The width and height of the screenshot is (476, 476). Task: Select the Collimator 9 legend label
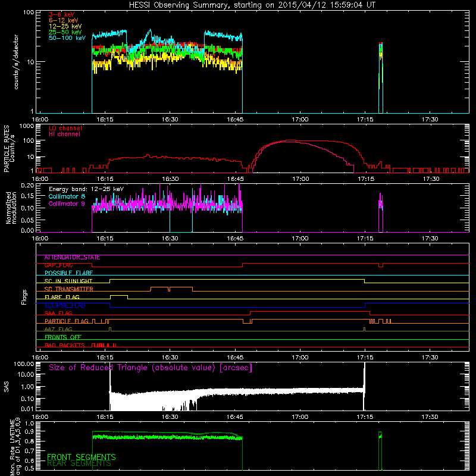[67, 203]
